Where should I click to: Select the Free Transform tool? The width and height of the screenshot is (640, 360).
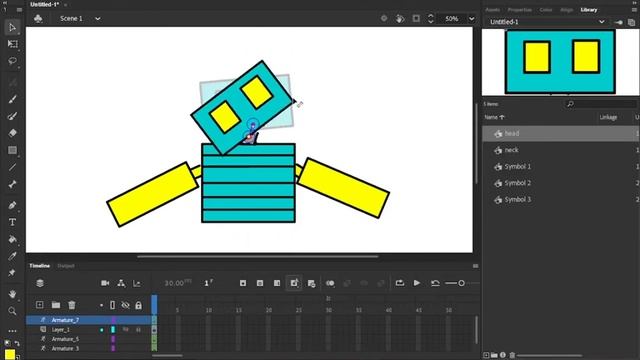(x=12, y=44)
